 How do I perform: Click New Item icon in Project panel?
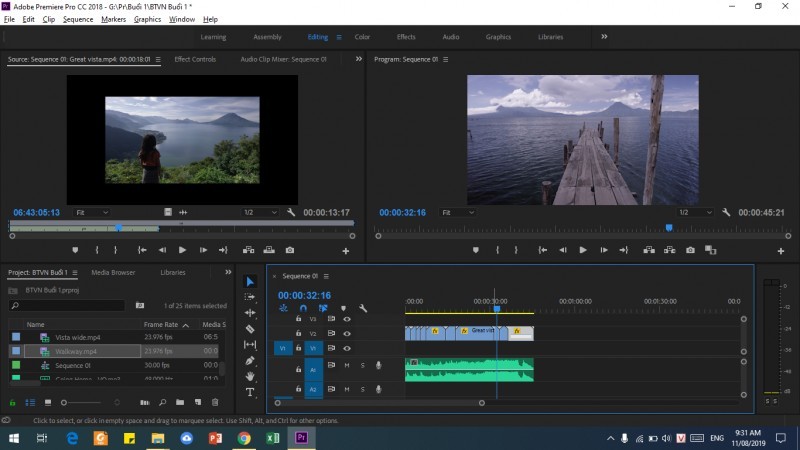[x=198, y=403]
